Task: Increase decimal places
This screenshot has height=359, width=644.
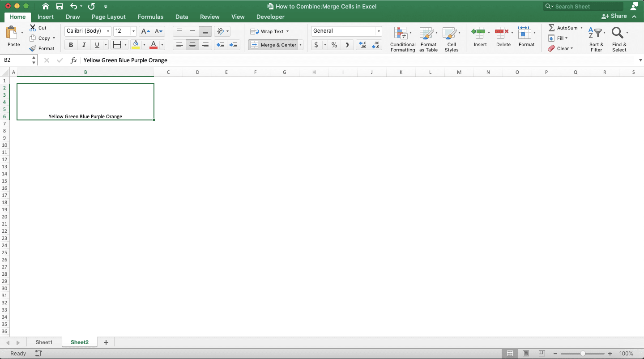Action: click(x=363, y=45)
